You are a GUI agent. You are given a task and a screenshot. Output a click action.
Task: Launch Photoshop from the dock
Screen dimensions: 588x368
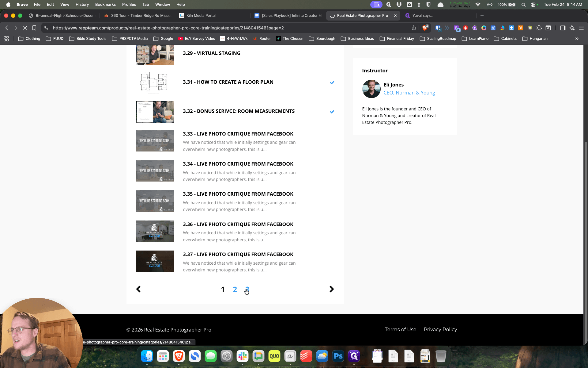[338, 356]
